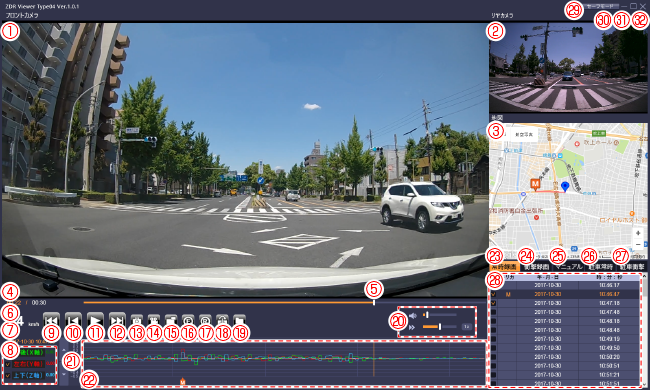Click the 1x playback speed button

click(x=467, y=327)
